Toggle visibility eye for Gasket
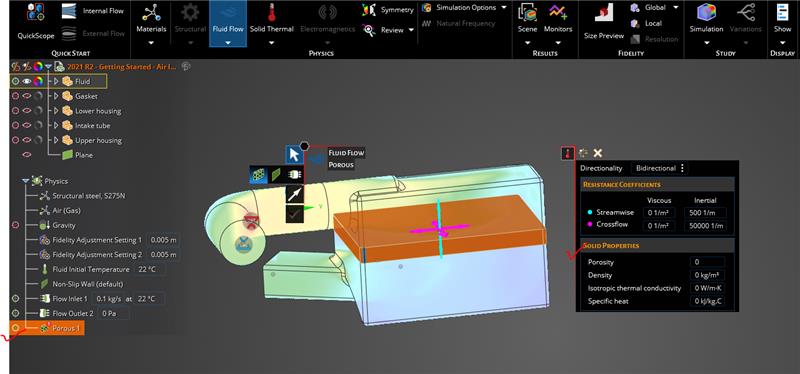Image resolution: width=800 pixels, height=374 pixels. (x=27, y=96)
